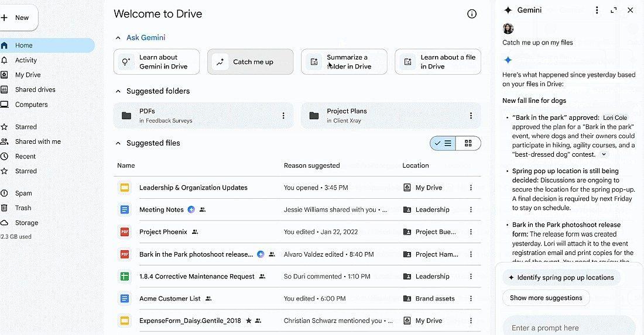The height and width of the screenshot is (335, 644).
Task: Click the Gemini summary badge next to Meeting Notes
Action: (191, 209)
